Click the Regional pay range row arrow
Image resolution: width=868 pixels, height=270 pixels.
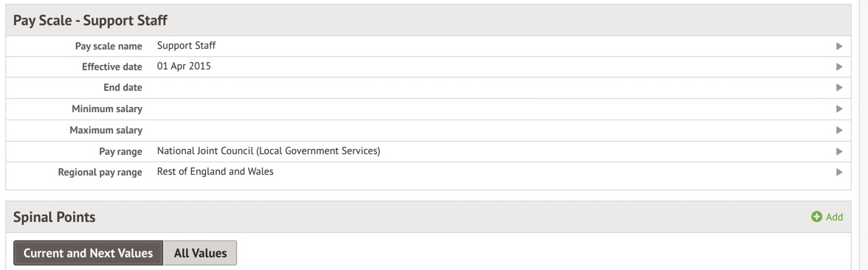pos(839,172)
